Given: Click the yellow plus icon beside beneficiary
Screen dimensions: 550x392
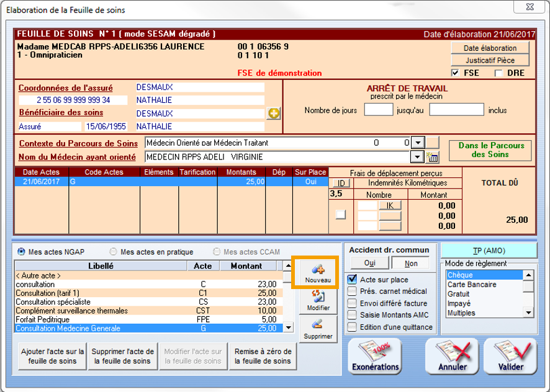Looking at the screenshot, I should click(x=273, y=114).
